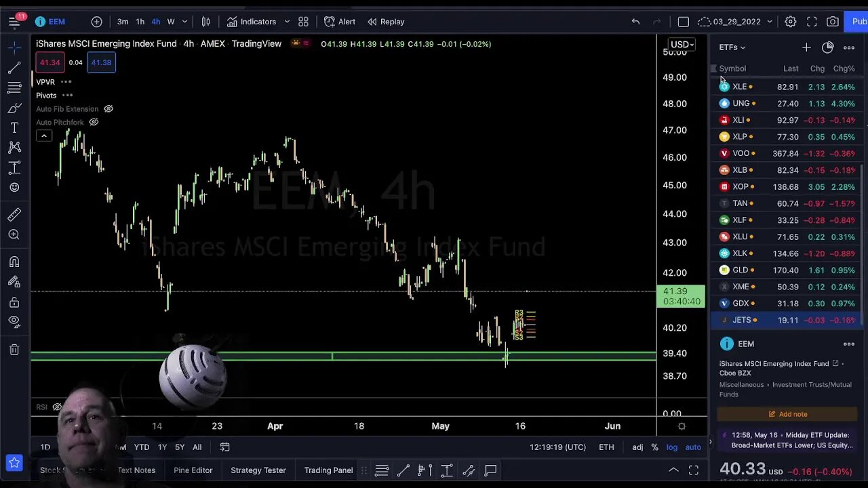
Task: Open VPVR indicator more options
Action: coord(66,82)
